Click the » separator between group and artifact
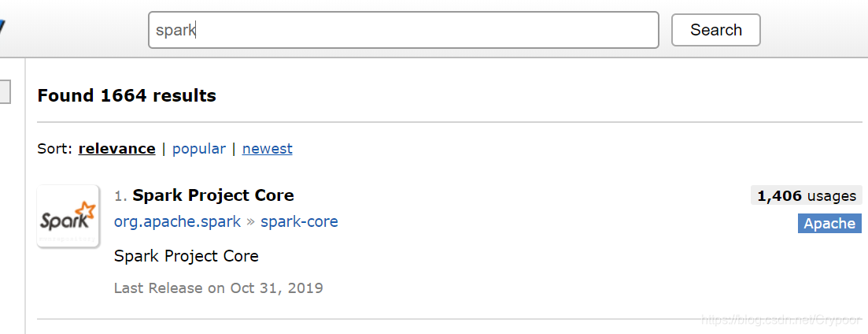Image resolution: width=868 pixels, height=334 pixels. point(250,222)
